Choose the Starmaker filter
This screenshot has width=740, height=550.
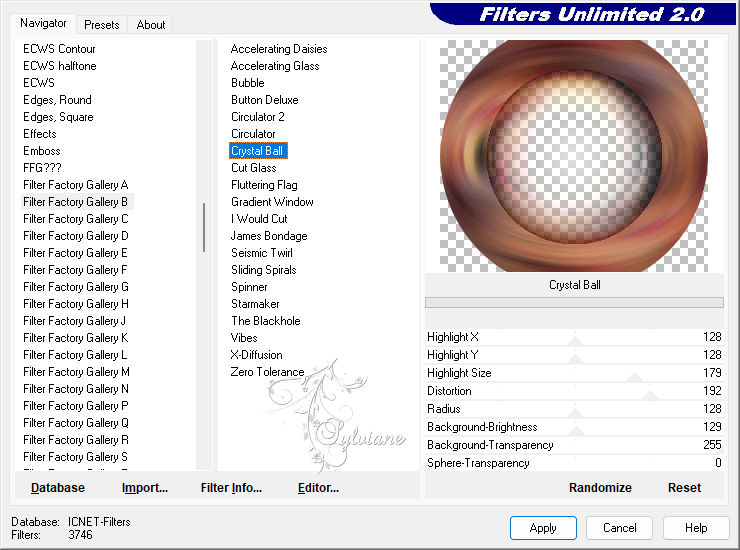click(255, 304)
